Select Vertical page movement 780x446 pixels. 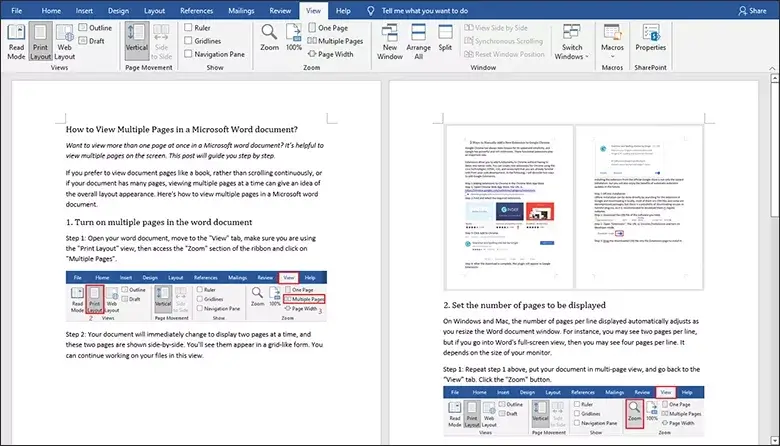click(136, 42)
